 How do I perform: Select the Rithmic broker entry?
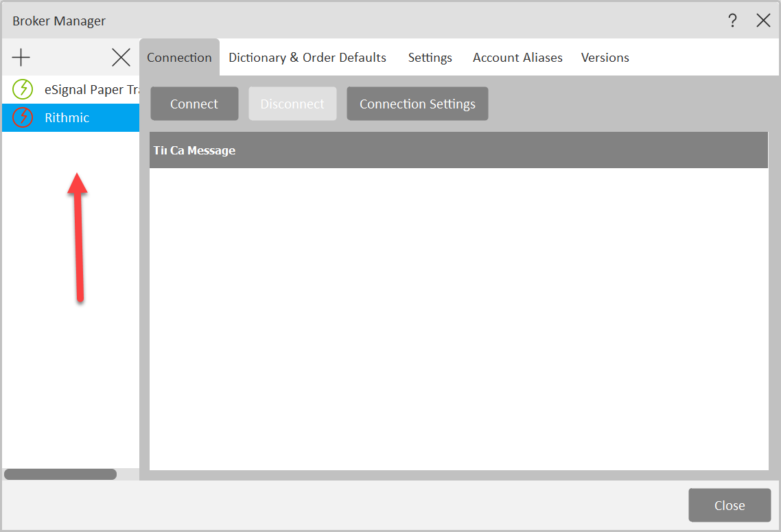[x=67, y=117]
